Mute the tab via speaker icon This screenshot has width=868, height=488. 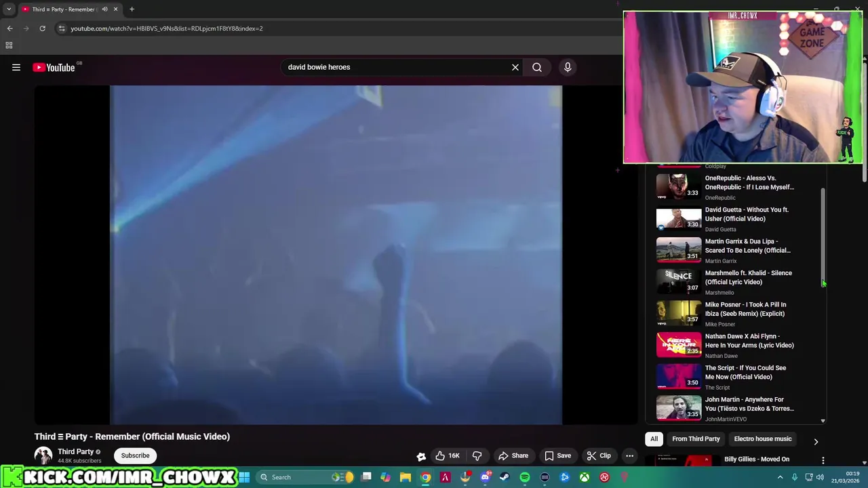pos(104,9)
